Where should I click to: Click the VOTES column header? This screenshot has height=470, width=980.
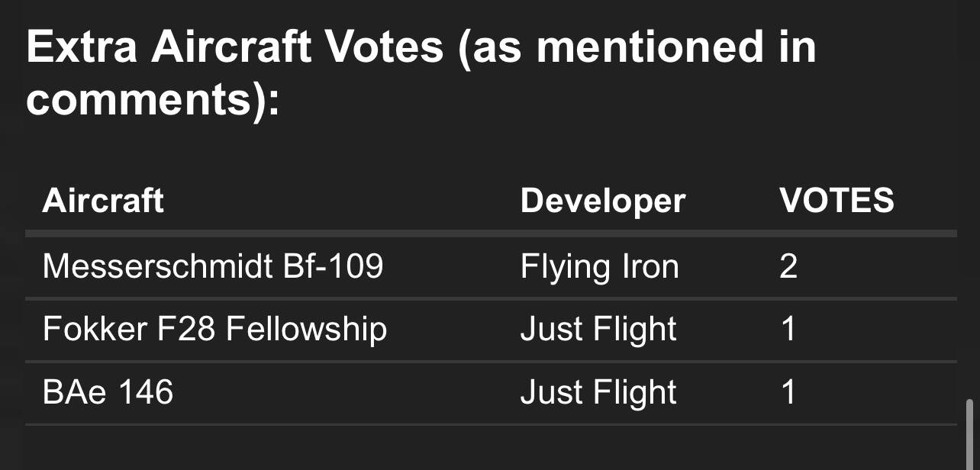tap(837, 201)
